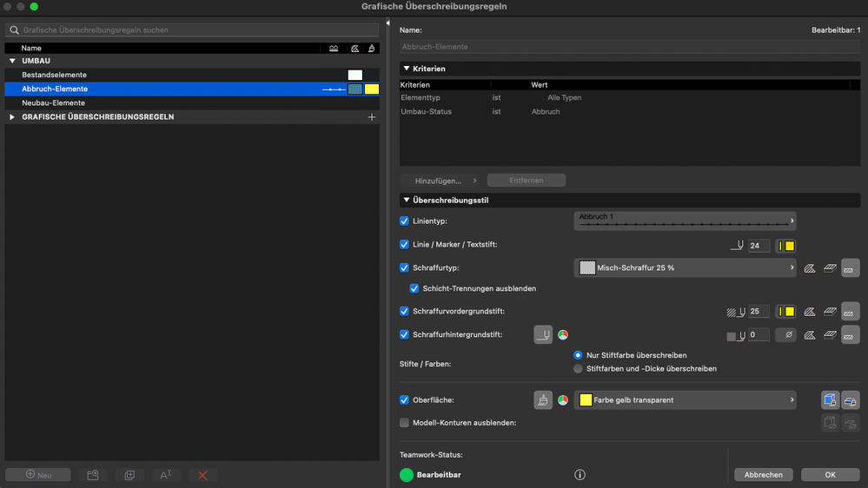This screenshot has width=868, height=488.
Task: Click pen number field showing 25
Action: pyautogui.click(x=759, y=312)
